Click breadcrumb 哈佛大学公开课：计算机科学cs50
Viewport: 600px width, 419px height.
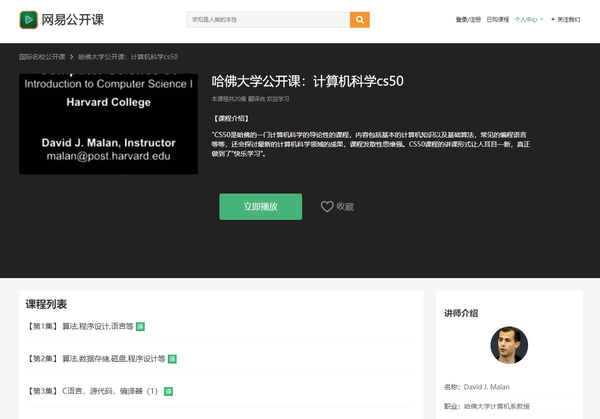click(128, 57)
